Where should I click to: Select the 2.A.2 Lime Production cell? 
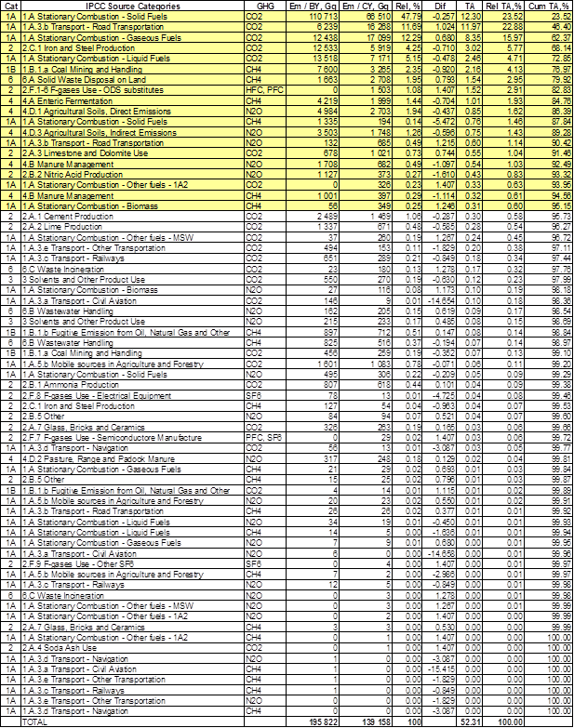coord(130,226)
